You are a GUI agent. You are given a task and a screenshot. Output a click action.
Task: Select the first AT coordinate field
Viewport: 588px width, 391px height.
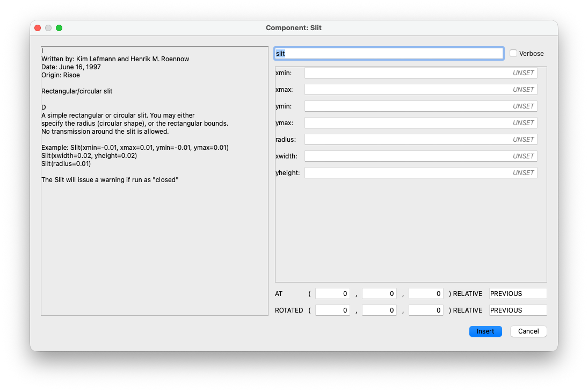tap(332, 293)
